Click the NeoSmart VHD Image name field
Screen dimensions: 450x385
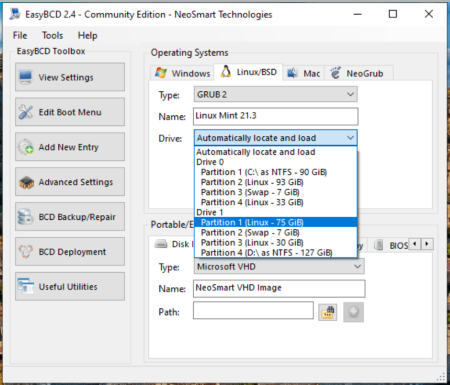coord(279,289)
